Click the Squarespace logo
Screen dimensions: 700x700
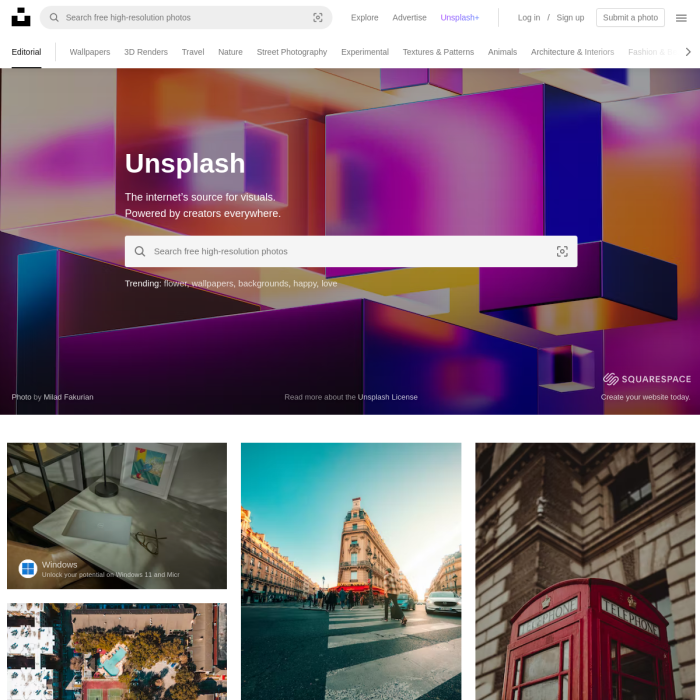(647, 379)
